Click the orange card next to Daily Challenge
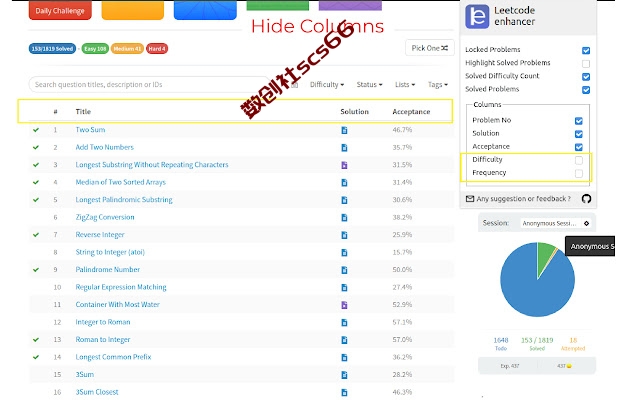This screenshot has width=640, height=400. (133, 10)
